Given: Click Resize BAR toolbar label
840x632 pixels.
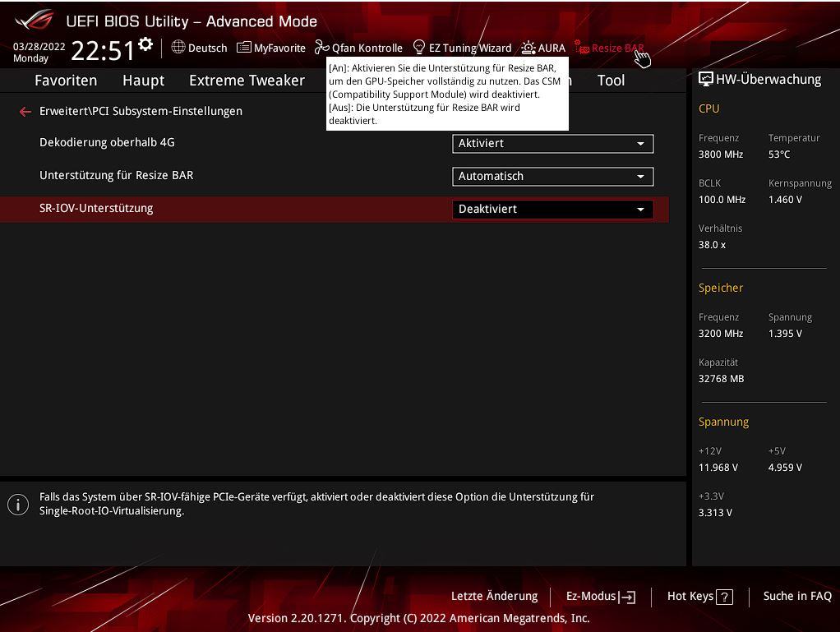Looking at the screenshot, I should (x=618, y=48).
